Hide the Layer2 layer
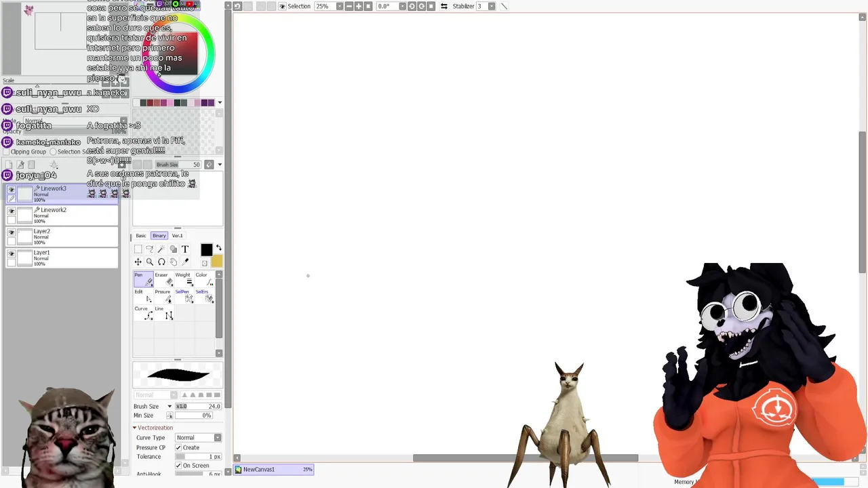 [12, 233]
